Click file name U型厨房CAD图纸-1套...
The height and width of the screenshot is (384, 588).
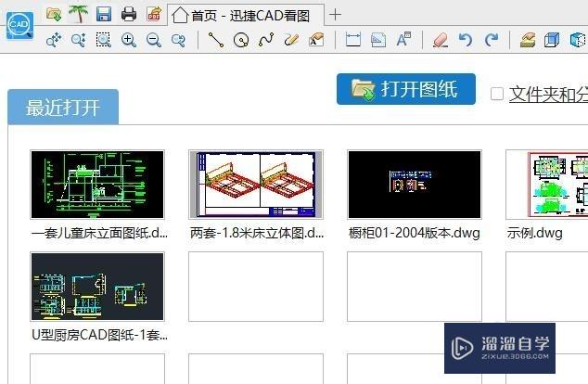(99, 335)
